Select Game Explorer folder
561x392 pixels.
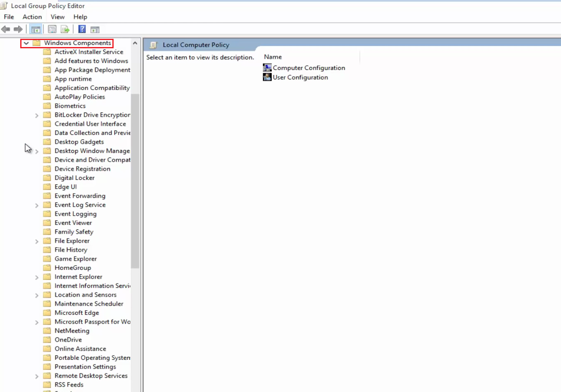click(76, 259)
